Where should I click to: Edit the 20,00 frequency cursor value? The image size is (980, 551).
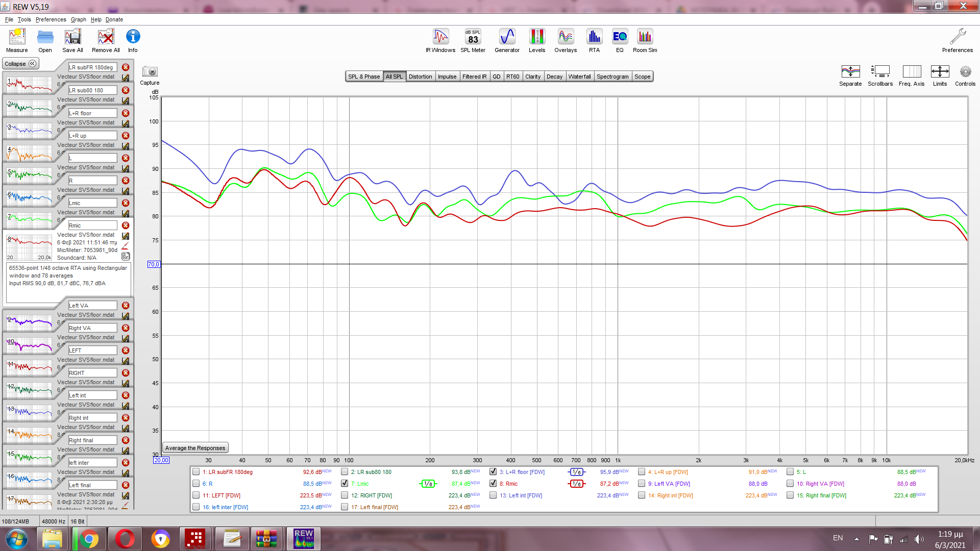click(161, 460)
